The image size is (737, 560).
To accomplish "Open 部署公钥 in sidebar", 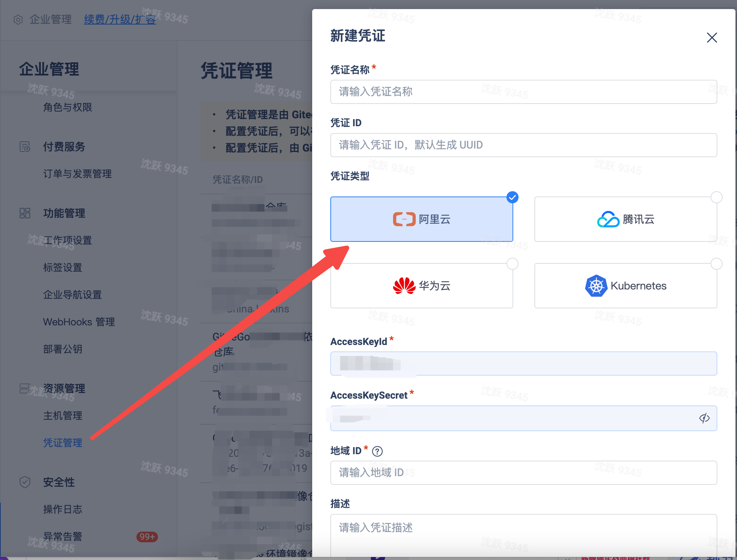I will 63,349.
